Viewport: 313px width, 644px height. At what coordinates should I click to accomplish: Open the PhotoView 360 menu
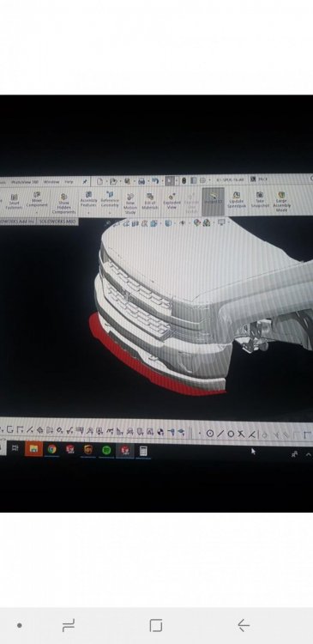[x=24, y=182]
